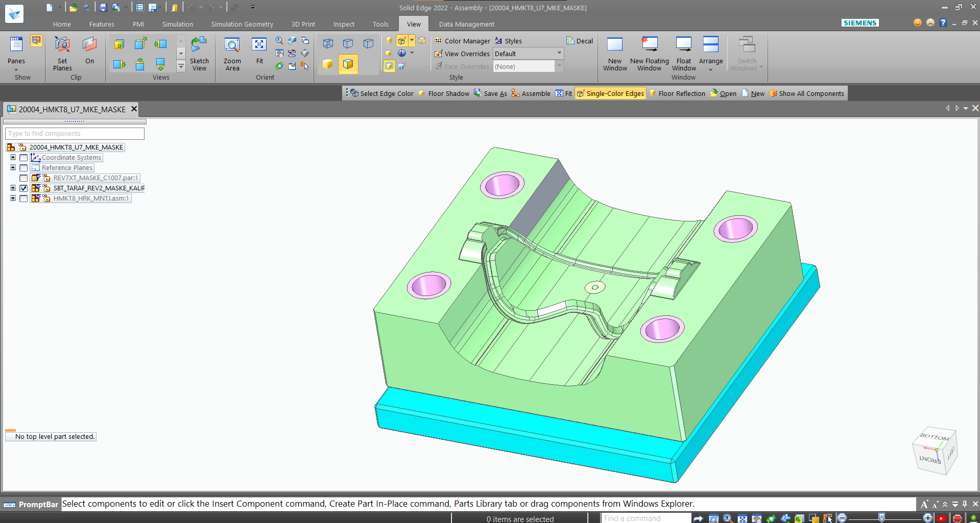Turn clipping On in Clip group
Screen dimensions: 980x523
tap(89, 50)
